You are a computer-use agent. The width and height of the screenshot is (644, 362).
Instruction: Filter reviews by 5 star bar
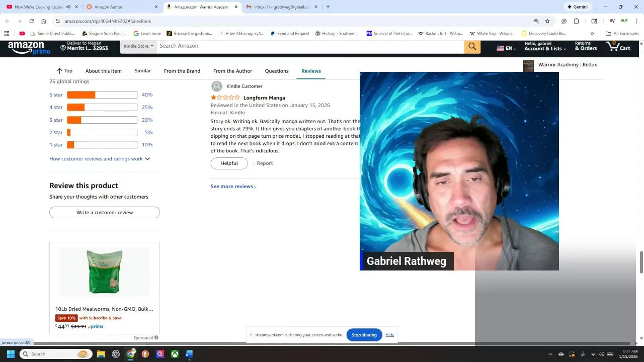102,95
